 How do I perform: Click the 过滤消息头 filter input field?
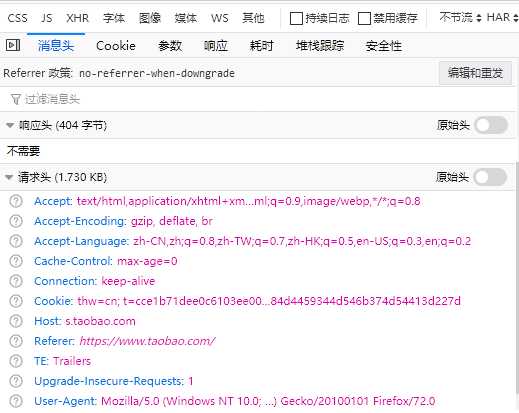pyautogui.click(x=258, y=99)
